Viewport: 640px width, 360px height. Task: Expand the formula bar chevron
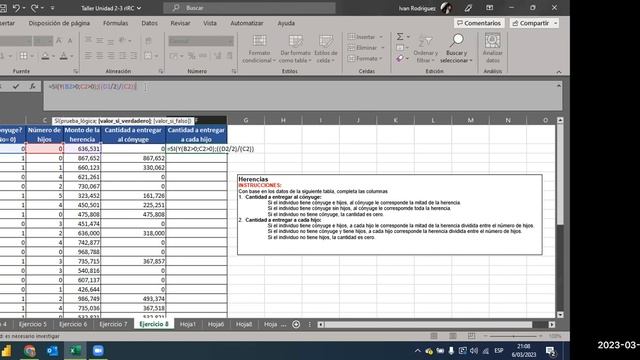point(558,86)
